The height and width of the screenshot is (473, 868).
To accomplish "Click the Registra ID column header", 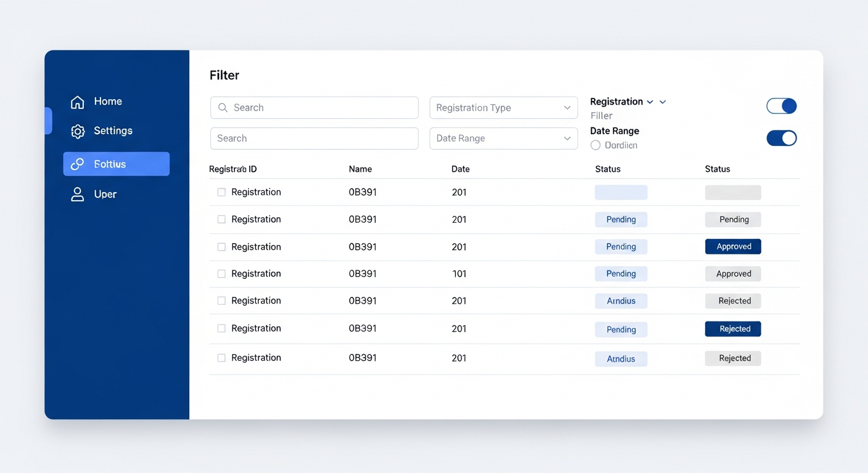I will click(233, 169).
